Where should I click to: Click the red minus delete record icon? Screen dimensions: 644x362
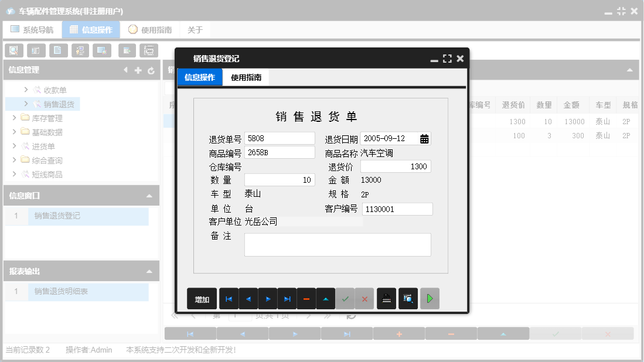coord(306,298)
